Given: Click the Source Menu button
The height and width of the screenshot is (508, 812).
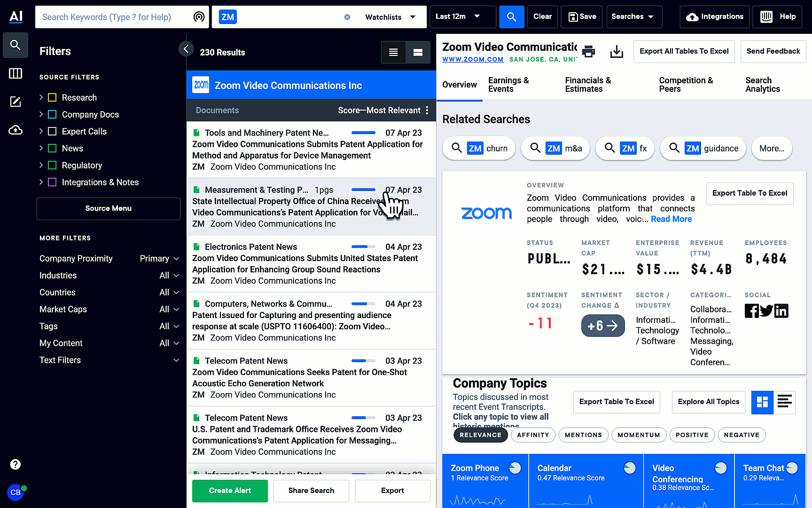Looking at the screenshot, I should click(109, 208).
